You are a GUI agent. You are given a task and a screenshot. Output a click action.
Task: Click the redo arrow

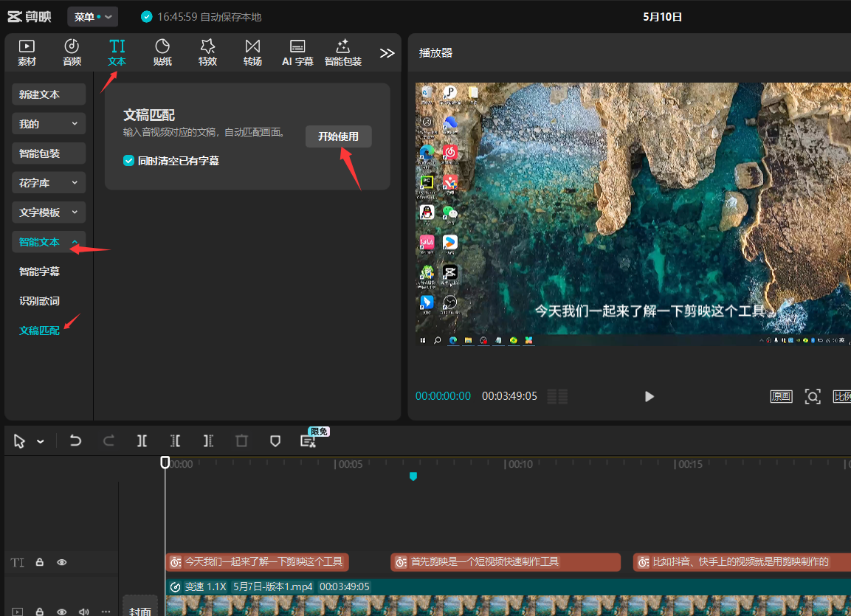point(108,441)
